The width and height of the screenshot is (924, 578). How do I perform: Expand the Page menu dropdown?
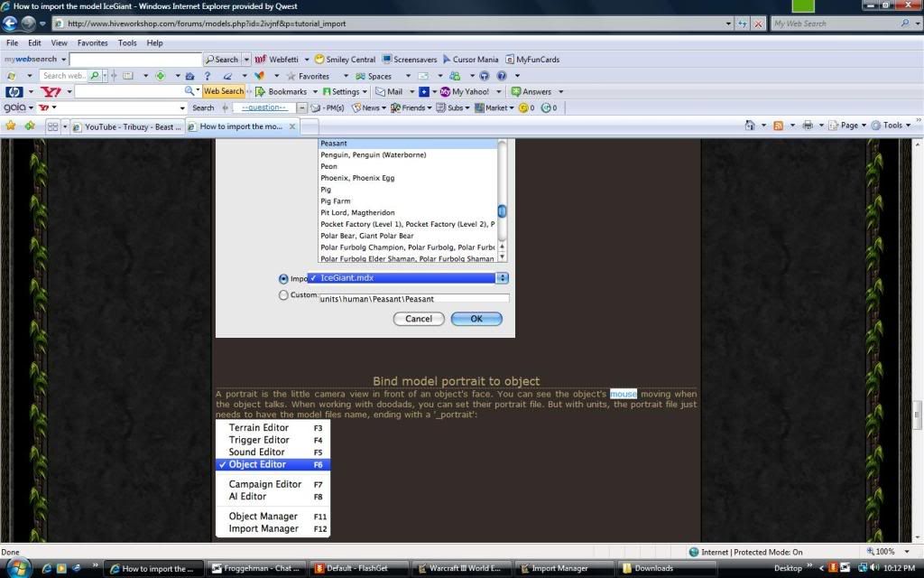864,125
